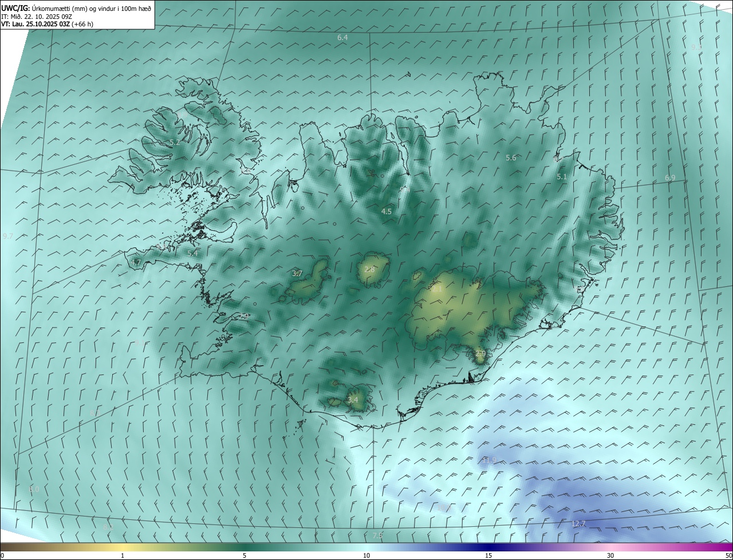Click the 5.4 value on Snæfellsnes

point(192,253)
